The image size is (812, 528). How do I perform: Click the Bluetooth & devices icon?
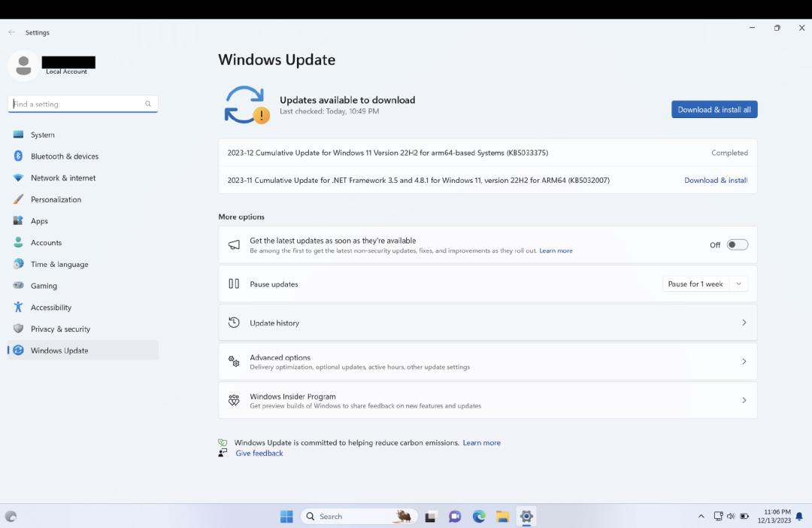coord(18,156)
